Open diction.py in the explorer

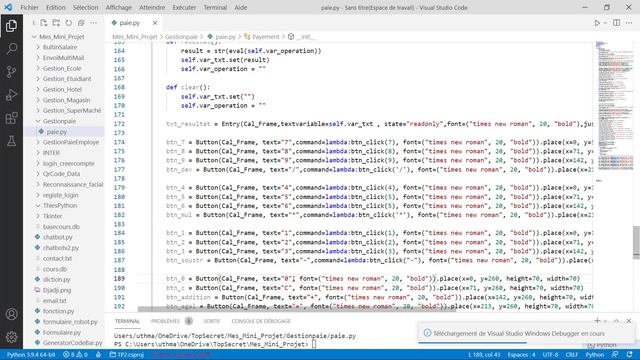pos(56,280)
